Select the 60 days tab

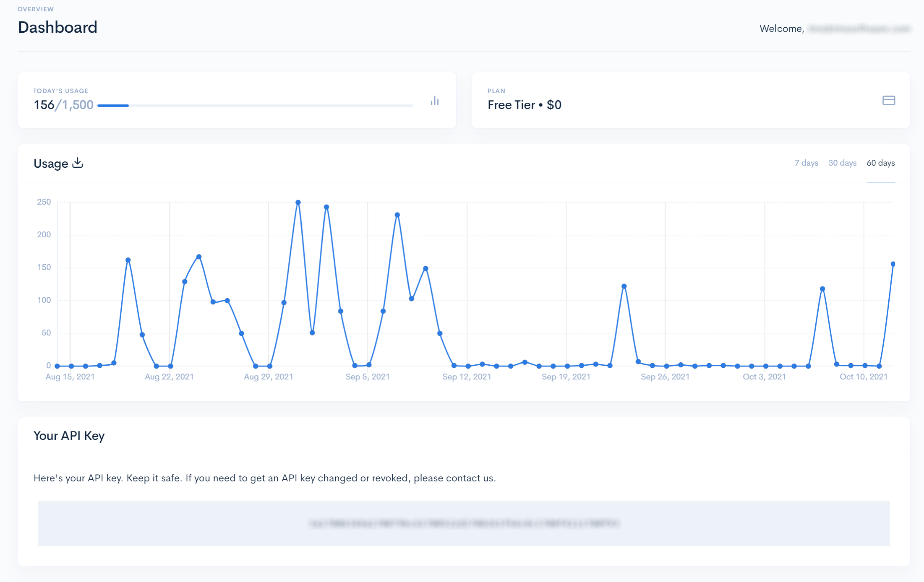880,163
